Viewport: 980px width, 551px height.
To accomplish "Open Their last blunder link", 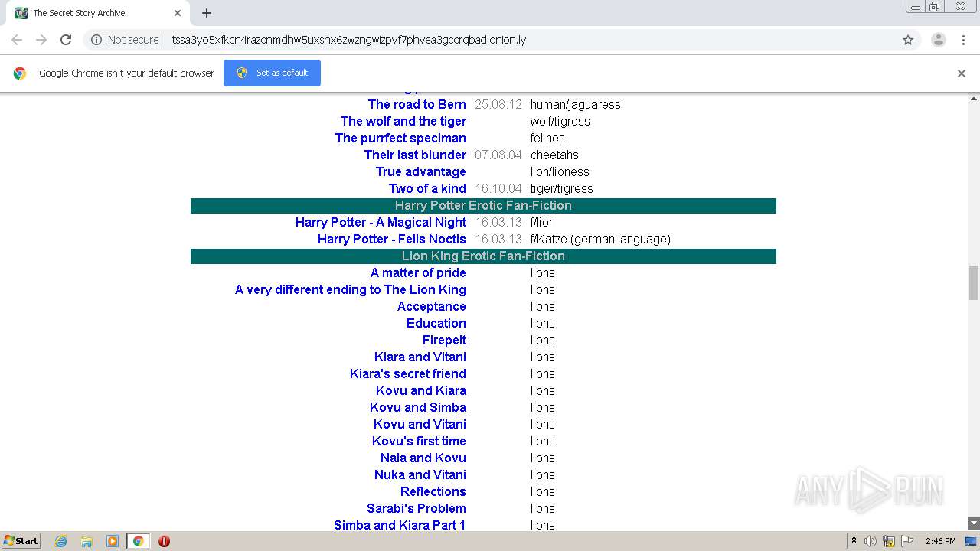I will [415, 155].
